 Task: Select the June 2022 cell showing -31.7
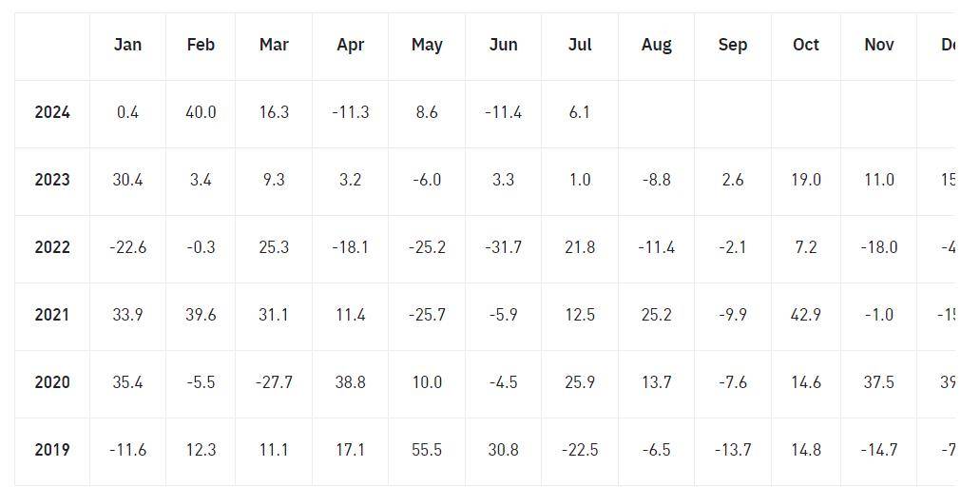(x=503, y=247)
